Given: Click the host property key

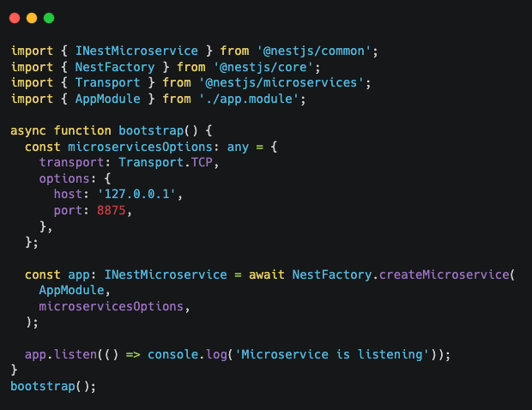Looking at the screenshot, I should click(x=68, y=195).
